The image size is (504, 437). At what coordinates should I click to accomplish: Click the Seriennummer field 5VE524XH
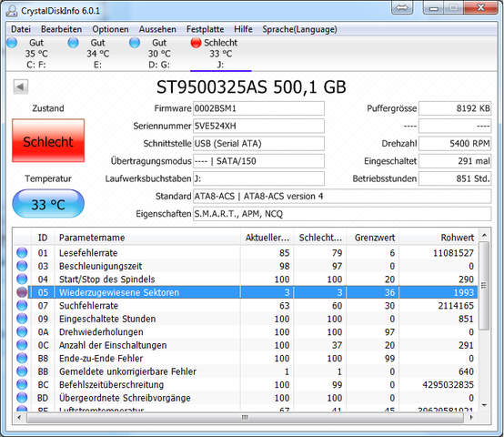point(258,126)
